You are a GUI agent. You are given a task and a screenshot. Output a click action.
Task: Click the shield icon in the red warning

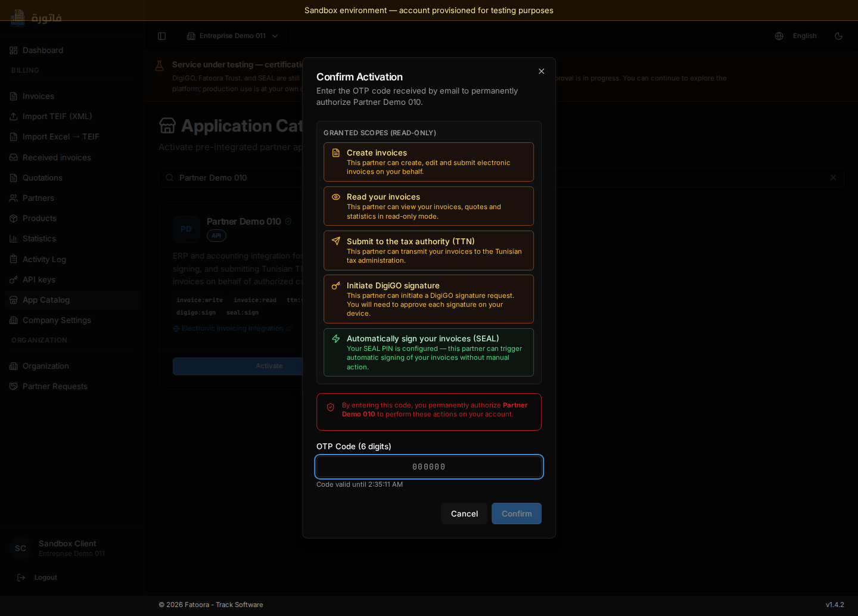coord(331,407)
